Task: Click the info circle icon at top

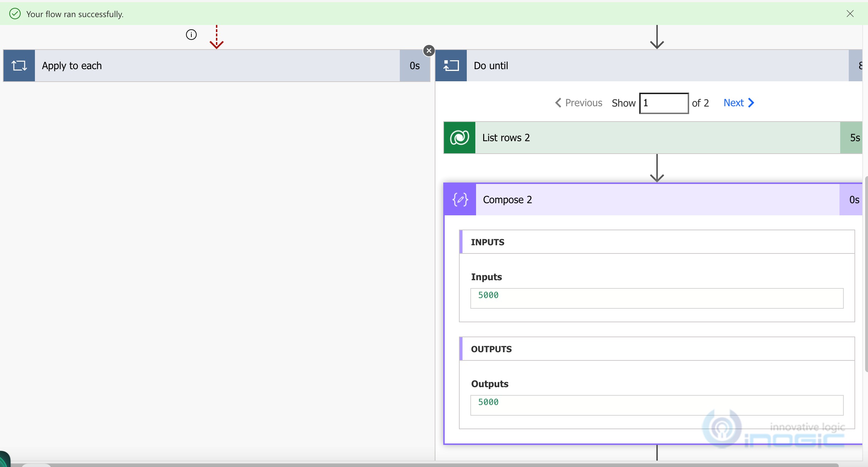Action: click(191, 34)
